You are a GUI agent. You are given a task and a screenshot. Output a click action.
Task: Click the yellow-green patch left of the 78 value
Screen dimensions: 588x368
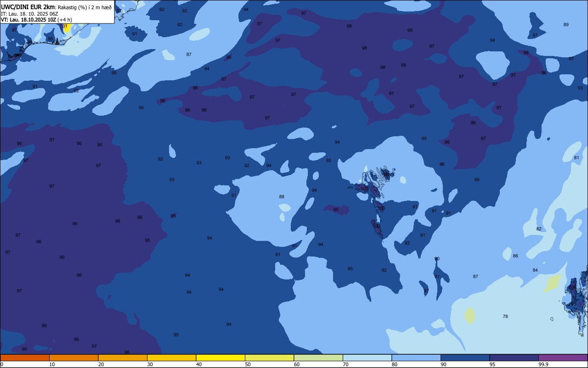click(469, 316)
